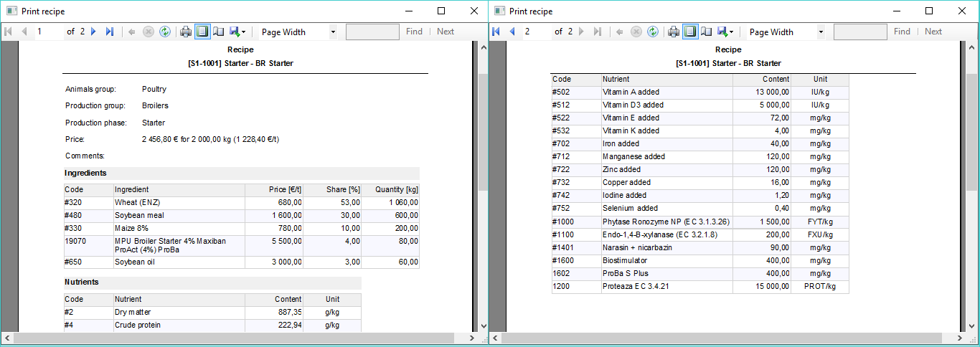
Task: Refresh the report in left window
Action: pos(165,32)
